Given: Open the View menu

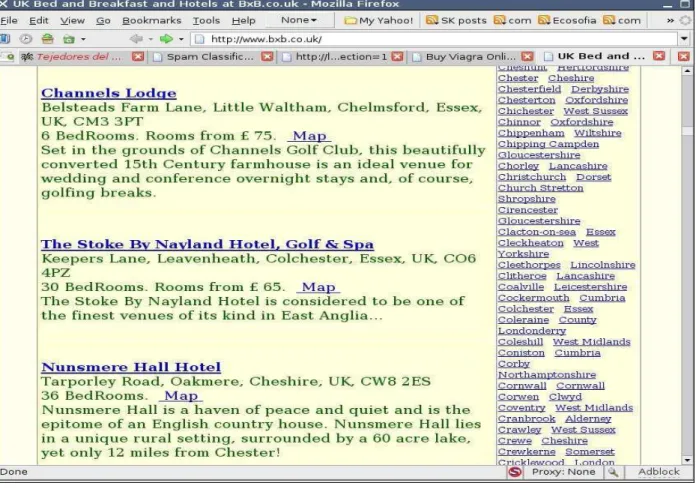Looking at the screenshot, I should [72, 20].
